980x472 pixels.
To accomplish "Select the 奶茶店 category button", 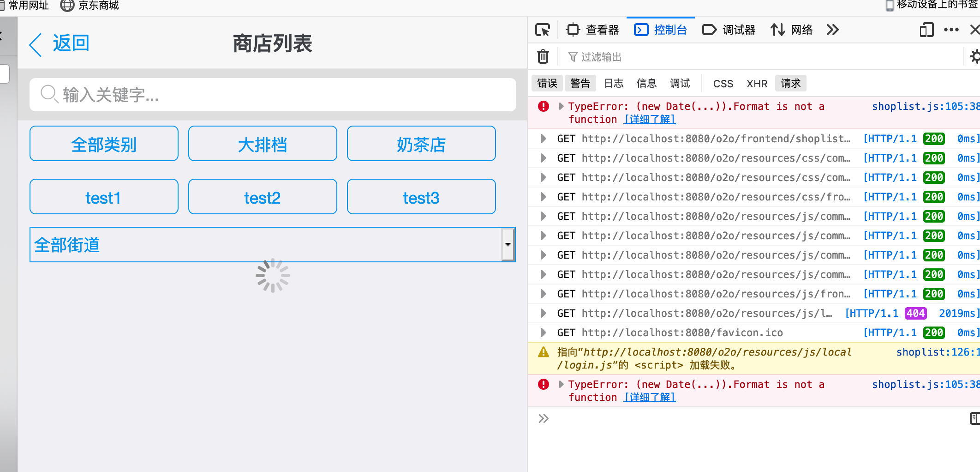I will 421,144.
